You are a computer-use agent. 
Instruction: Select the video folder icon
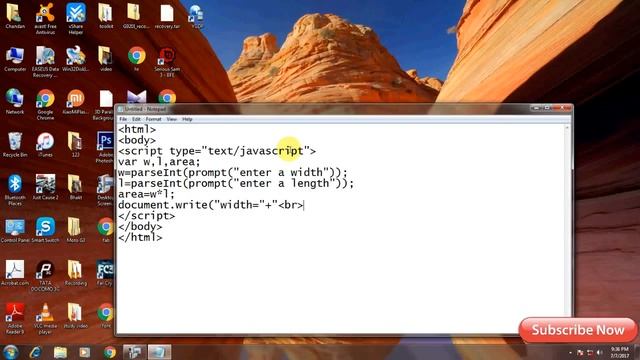tap(106, 60)
